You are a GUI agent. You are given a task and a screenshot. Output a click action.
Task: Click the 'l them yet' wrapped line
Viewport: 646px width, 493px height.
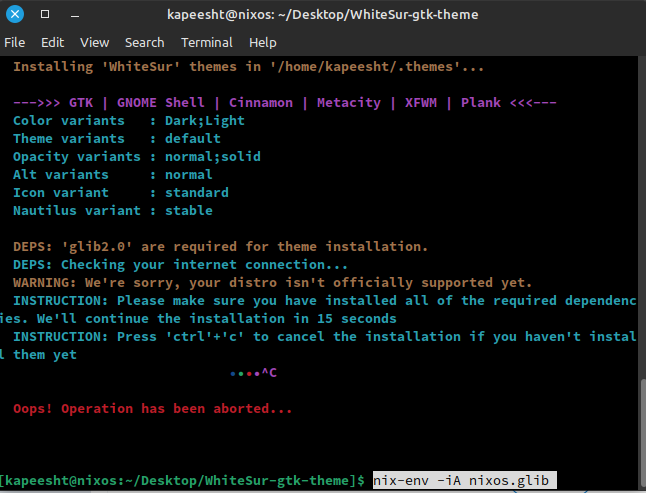pyautogui.click(x=38, y=355)
